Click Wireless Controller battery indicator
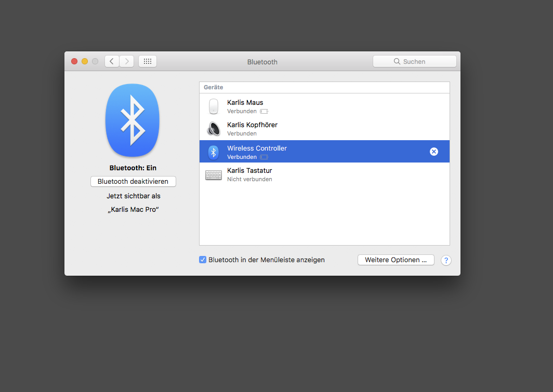Screen dimensions: 553x392 (x=264, y=157)
